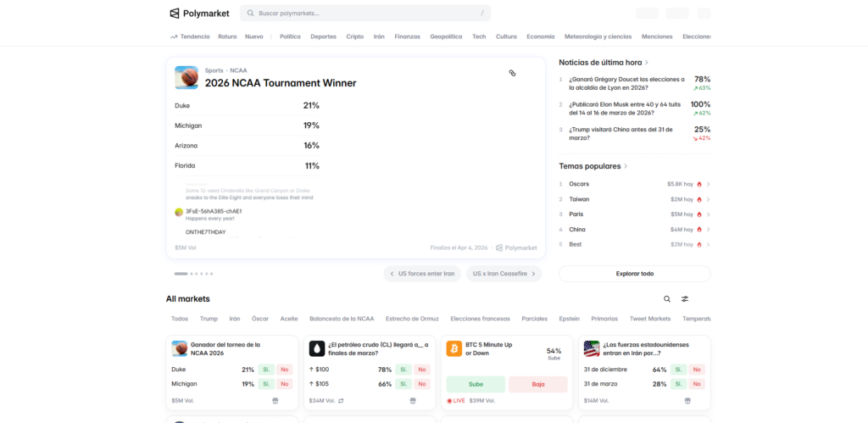Click the oil drop icon on crude oil card

[x=316, y=348]
